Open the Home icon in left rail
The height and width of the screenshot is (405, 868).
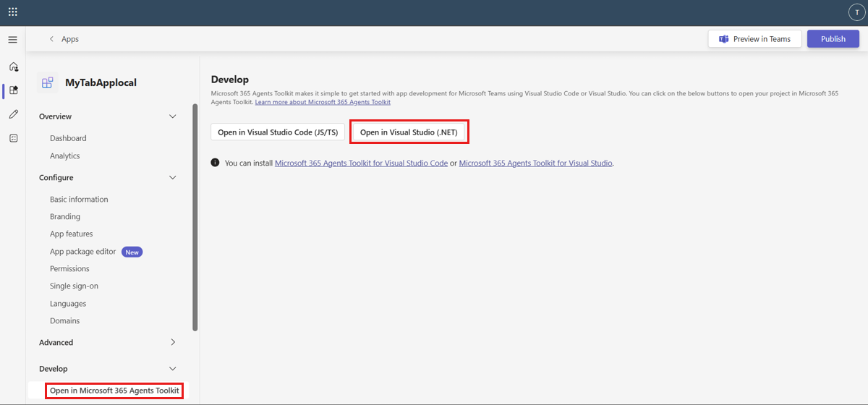click(x=13, y=67)
